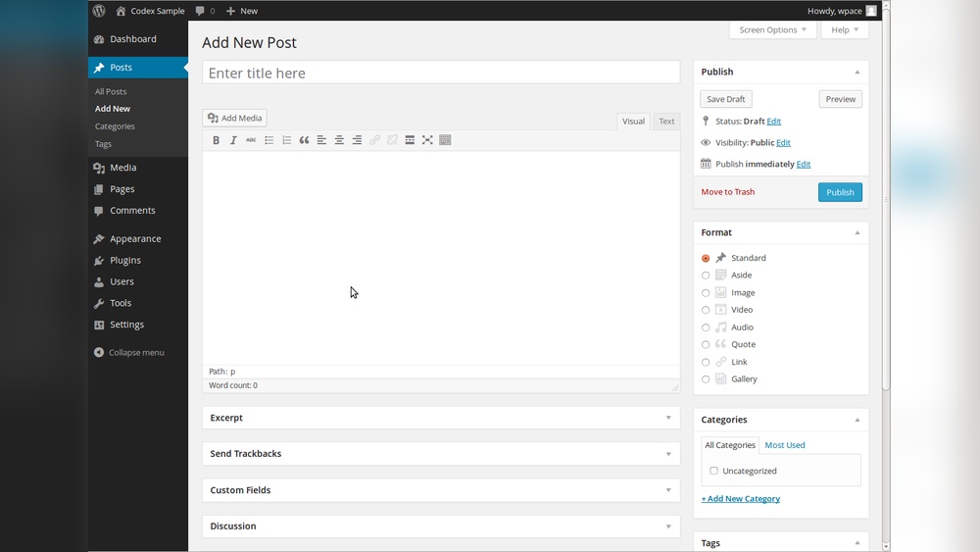Viewport: 980px width, 552px height.
Task: Open Screen Options dropdown
Action: click(x=773, y=30)
